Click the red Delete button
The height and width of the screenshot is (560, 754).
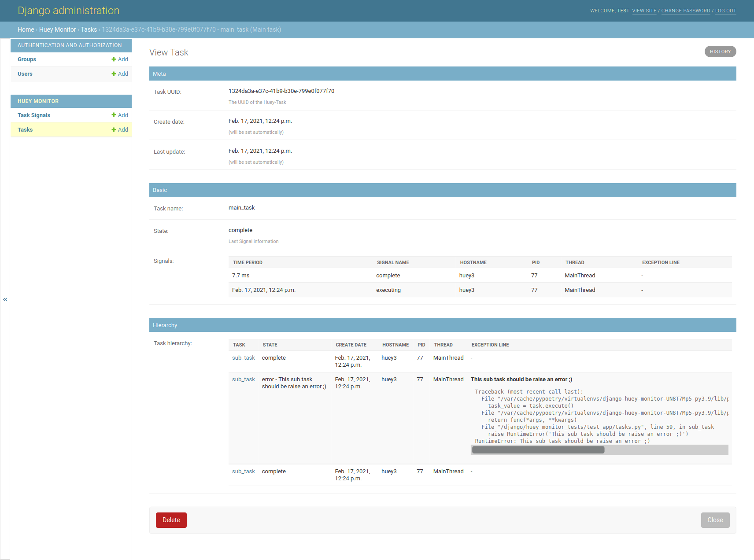point(171,520)
